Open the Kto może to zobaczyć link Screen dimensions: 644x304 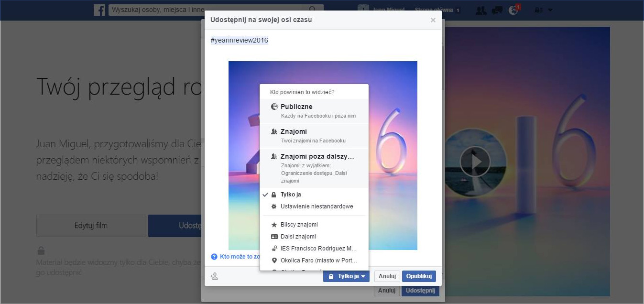pyautogui.click(x=240, y=257)
